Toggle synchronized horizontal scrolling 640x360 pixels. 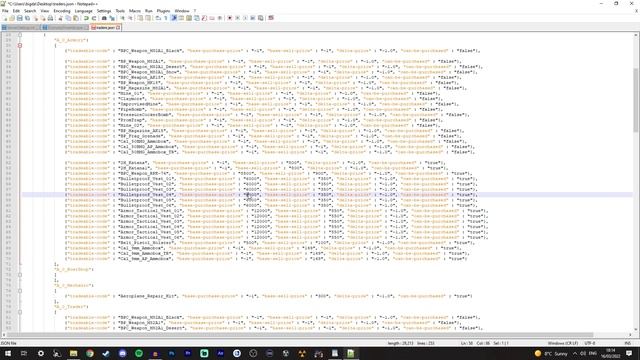pyautogui.click(x=148, y=18)
